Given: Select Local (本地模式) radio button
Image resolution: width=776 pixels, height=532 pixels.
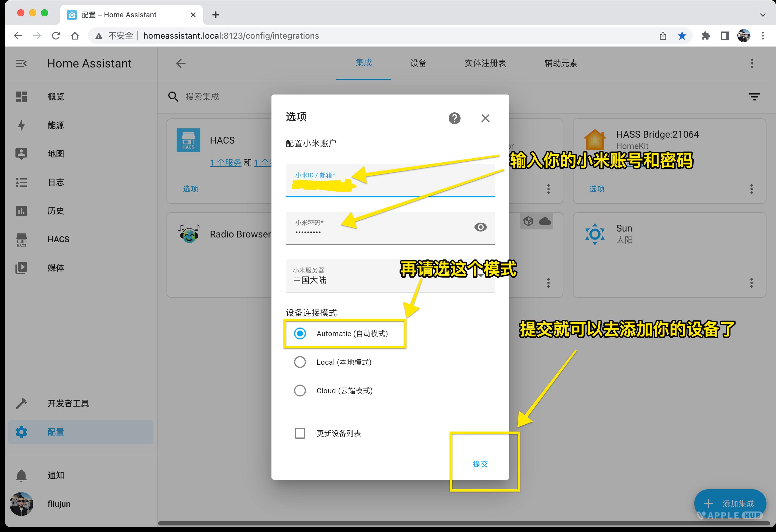Looking at the screenshot, I should pos(299,362).
